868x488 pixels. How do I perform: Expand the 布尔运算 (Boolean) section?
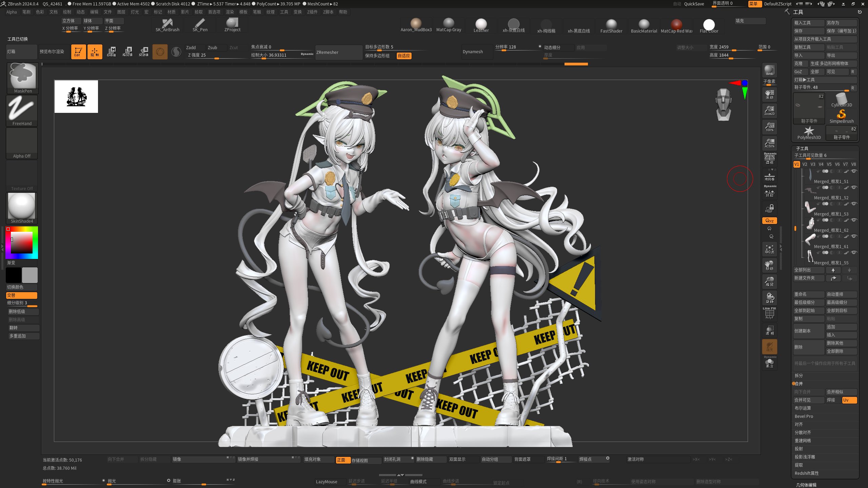pos(803,408)
